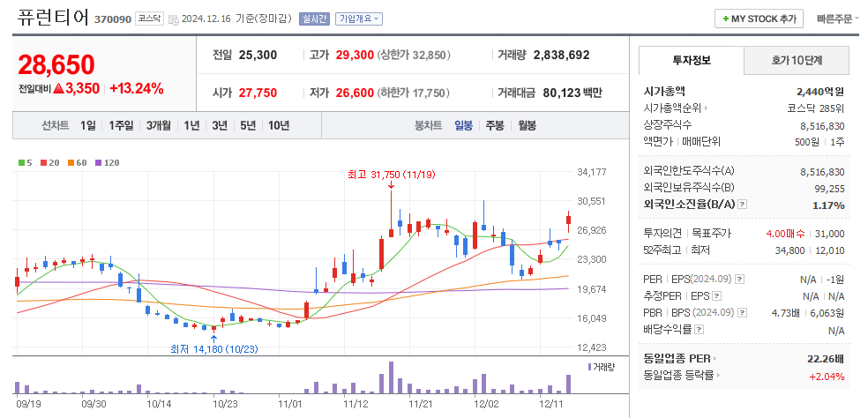Switch to the 호가10단계 tab
This screenshot has width=868, height=418.
(796, 60)
